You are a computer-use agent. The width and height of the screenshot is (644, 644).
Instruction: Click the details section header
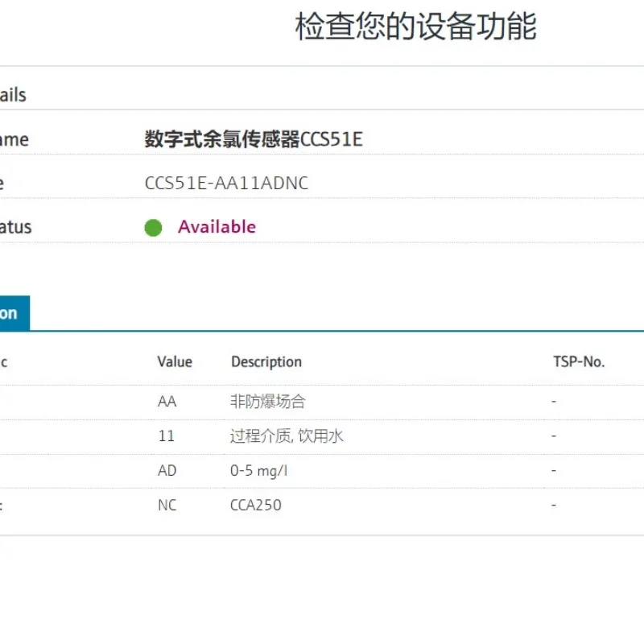coord(13,95)
